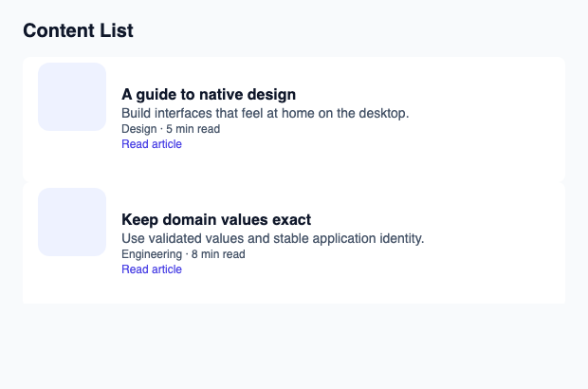This screenshot has width=588, height=389.
Task: Open Read article link under native design
Action: 152,144
